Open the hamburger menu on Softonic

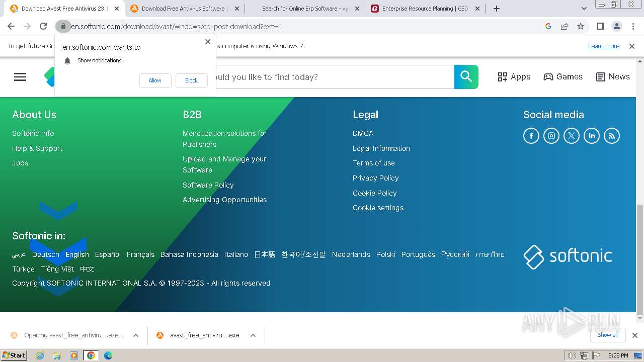(20, 77)
